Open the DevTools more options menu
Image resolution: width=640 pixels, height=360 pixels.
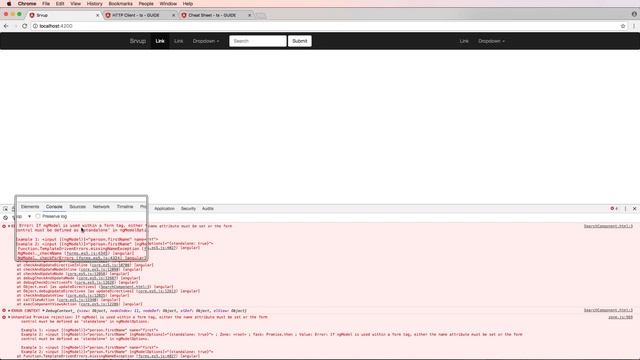point(625,209)
